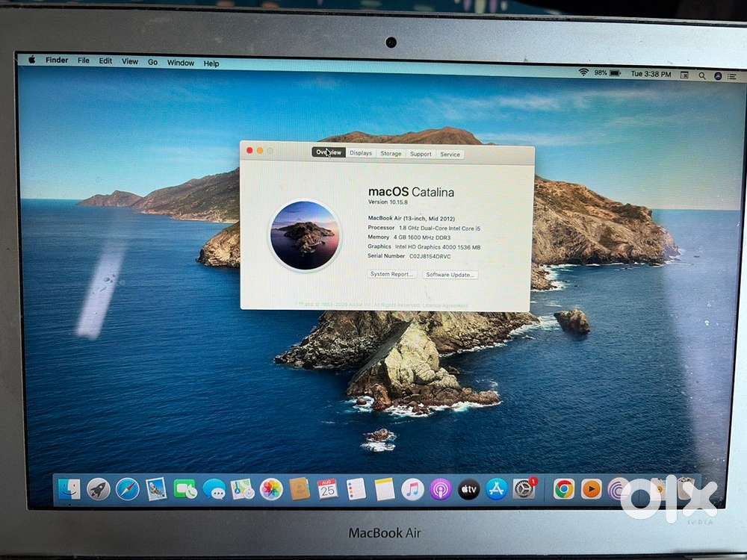
Task: Open the Window menu
Action: (181, 63)
